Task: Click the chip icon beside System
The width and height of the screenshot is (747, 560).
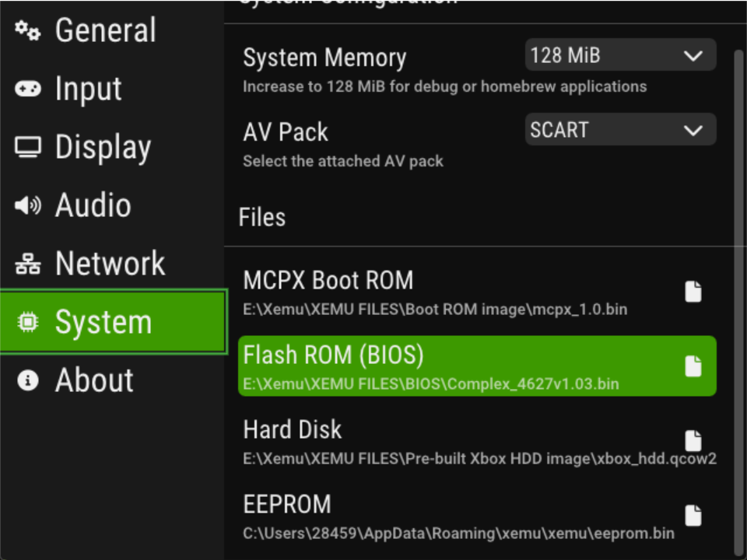Action: click(28, 322)
